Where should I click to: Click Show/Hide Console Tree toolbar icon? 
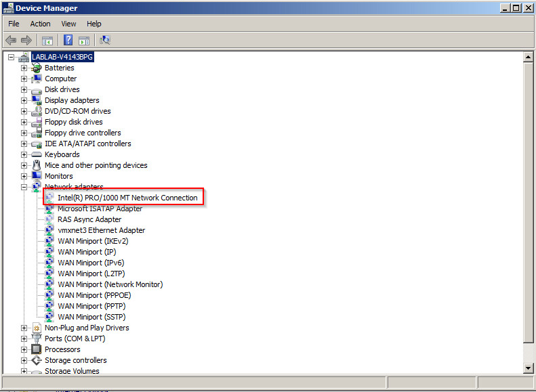pos(47,41)
